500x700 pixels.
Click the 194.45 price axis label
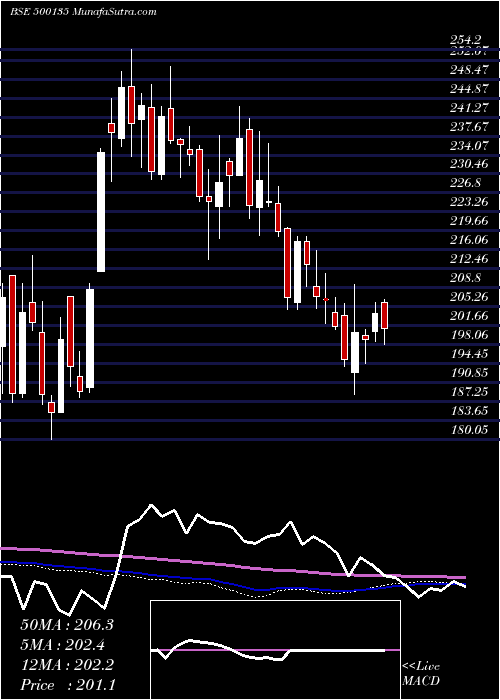(470, 354)
